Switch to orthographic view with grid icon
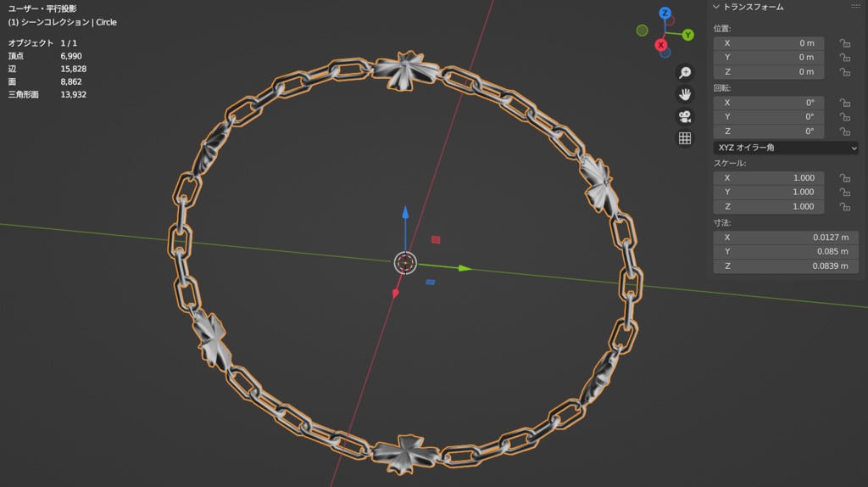 [x=685, y=138]
